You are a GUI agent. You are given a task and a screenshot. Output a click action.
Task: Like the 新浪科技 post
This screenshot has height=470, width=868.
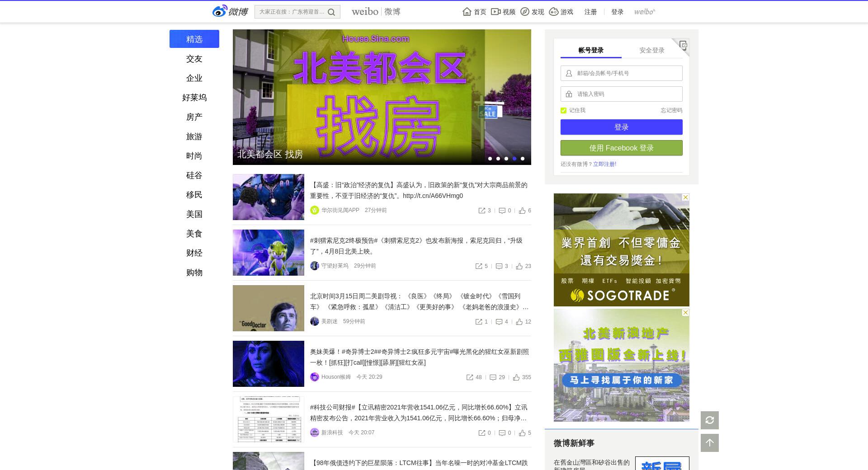(522, 433)
